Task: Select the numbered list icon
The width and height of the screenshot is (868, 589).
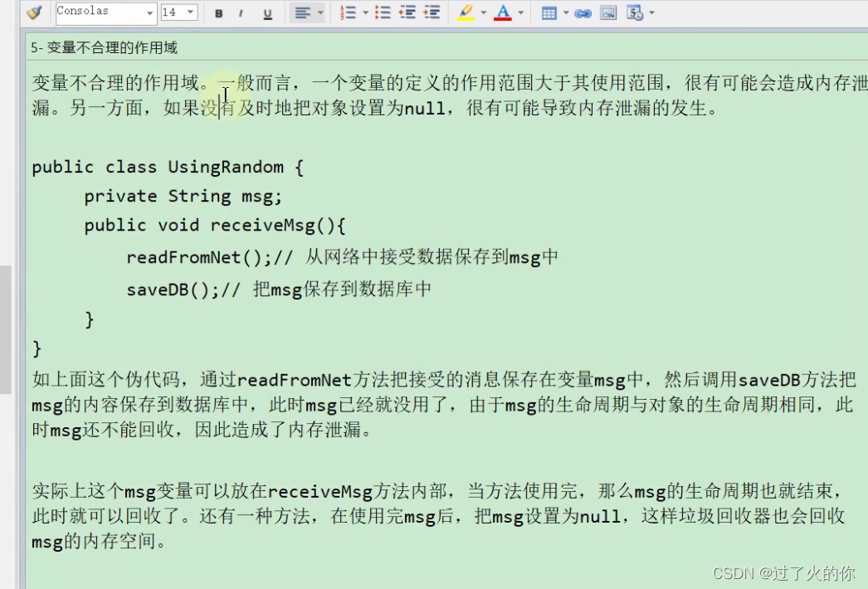Action: (x=350, y=12)
